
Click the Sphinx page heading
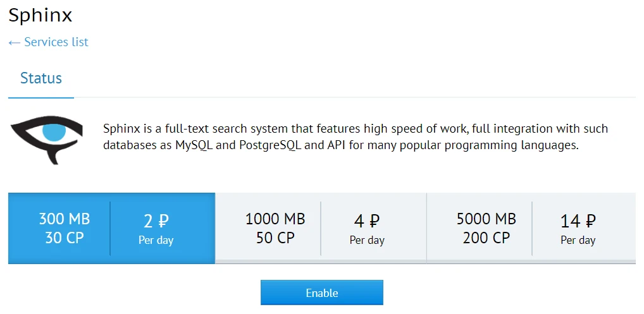(x=40, y=15)
